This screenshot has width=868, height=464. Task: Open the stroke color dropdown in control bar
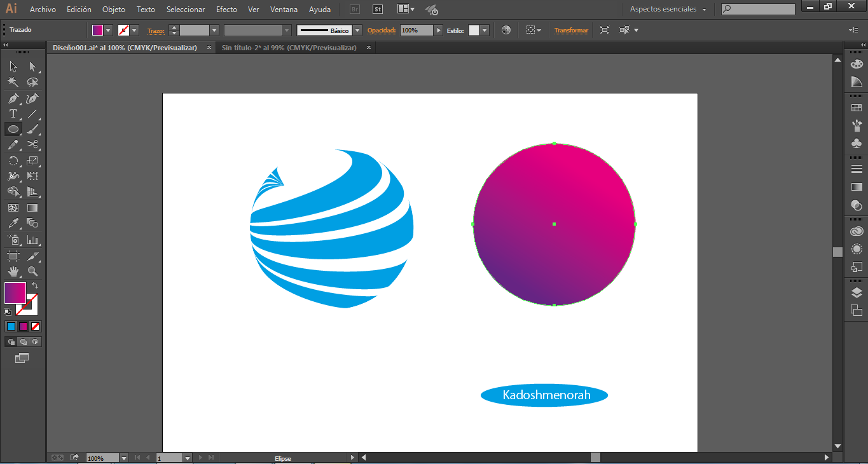(134, 30)
